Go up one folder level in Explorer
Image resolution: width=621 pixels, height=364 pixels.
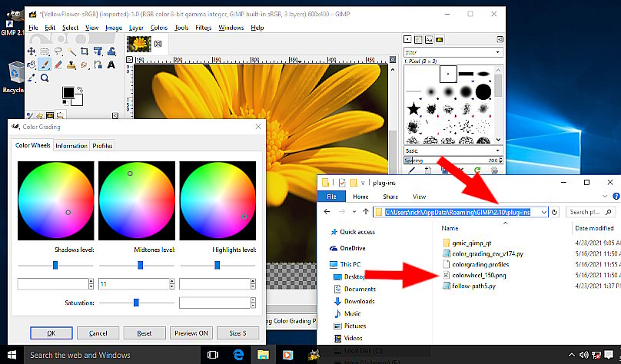click(366, 212)
